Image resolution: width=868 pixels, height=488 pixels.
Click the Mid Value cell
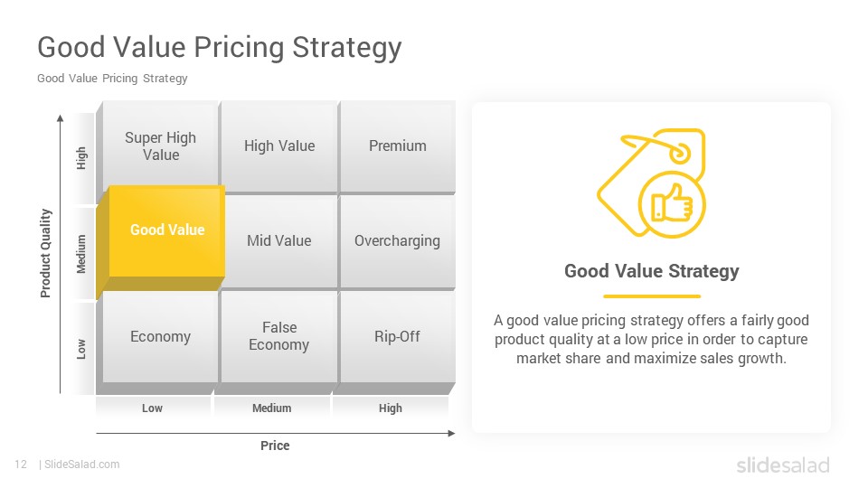pos(281,240)
